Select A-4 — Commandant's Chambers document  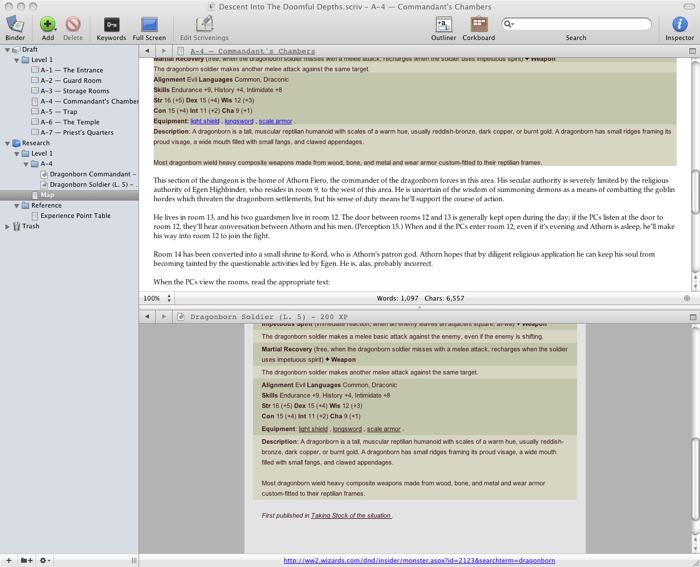point(85,101)
